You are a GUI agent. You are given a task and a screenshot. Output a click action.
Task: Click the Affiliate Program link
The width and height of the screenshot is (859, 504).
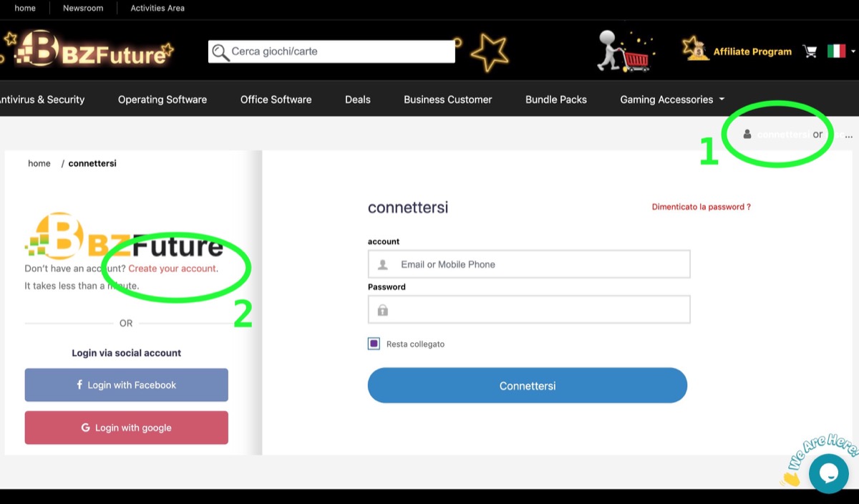pos(752,52)
